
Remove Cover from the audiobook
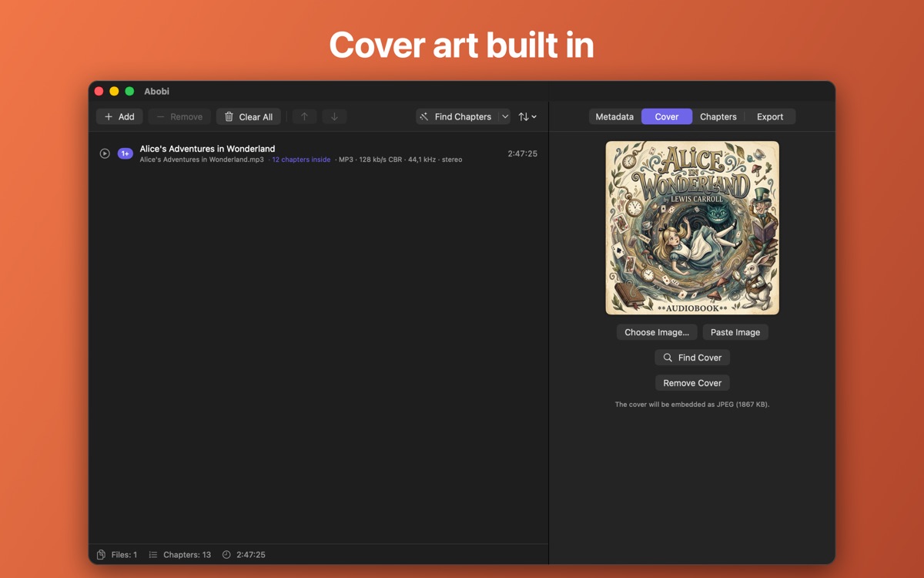tap(692, 383)
